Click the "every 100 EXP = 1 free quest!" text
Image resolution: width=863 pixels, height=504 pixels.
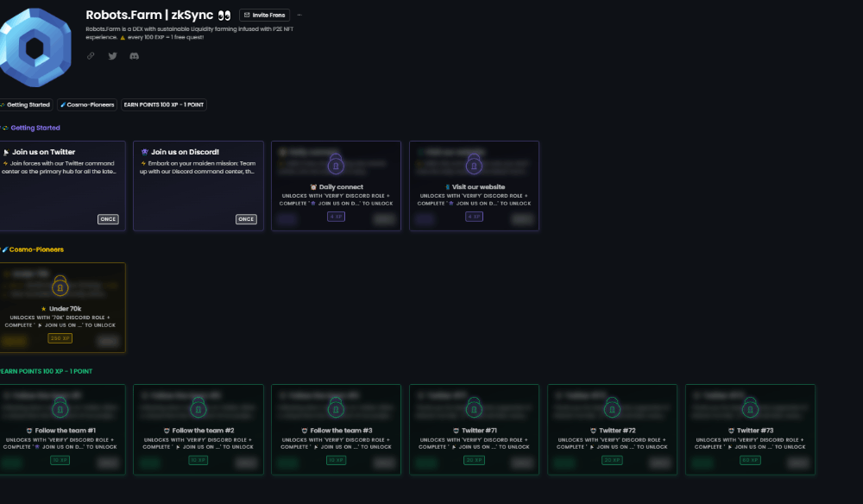(x=166, y=37)
